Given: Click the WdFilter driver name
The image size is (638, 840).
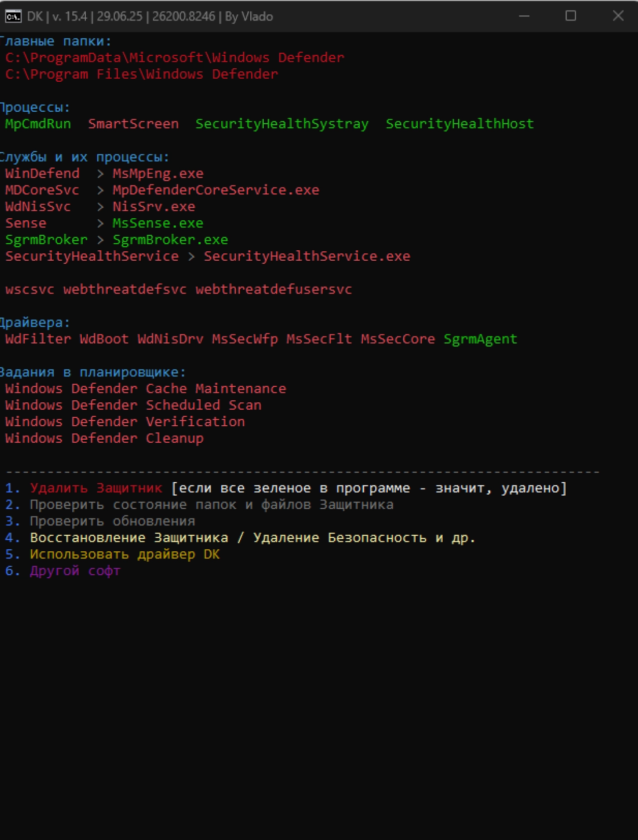Looking at the screenshot, I should click(x=38, y=339).
